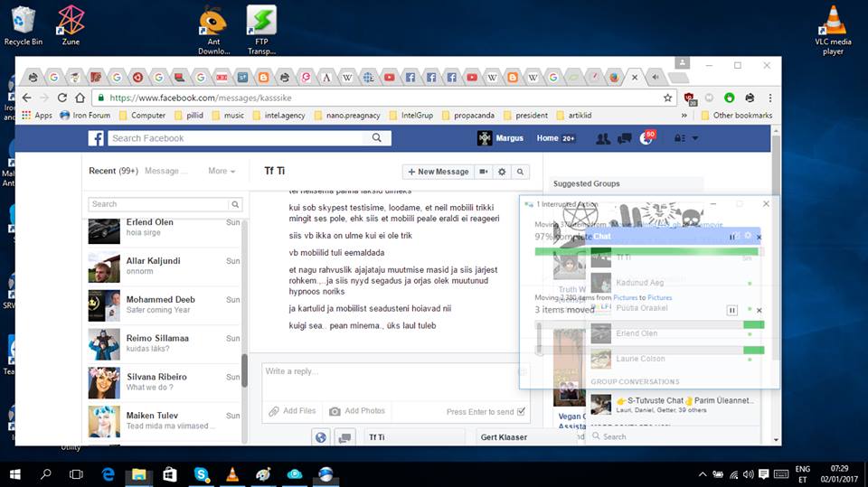Open Skype from the taskbar

[x=202, y=474]
